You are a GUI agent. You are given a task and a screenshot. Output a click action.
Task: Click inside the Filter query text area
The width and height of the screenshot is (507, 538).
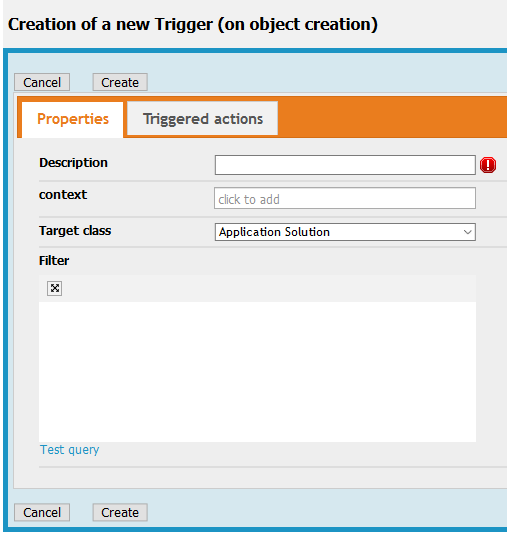257,372
